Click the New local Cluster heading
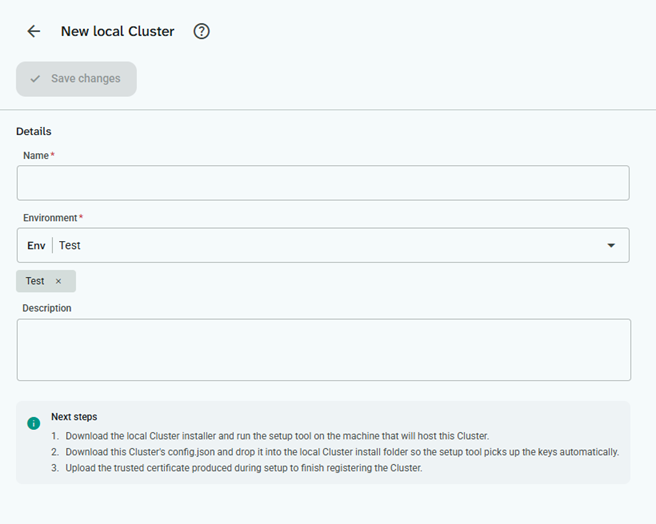The image size is (656, 524). [x=118, y=31]
